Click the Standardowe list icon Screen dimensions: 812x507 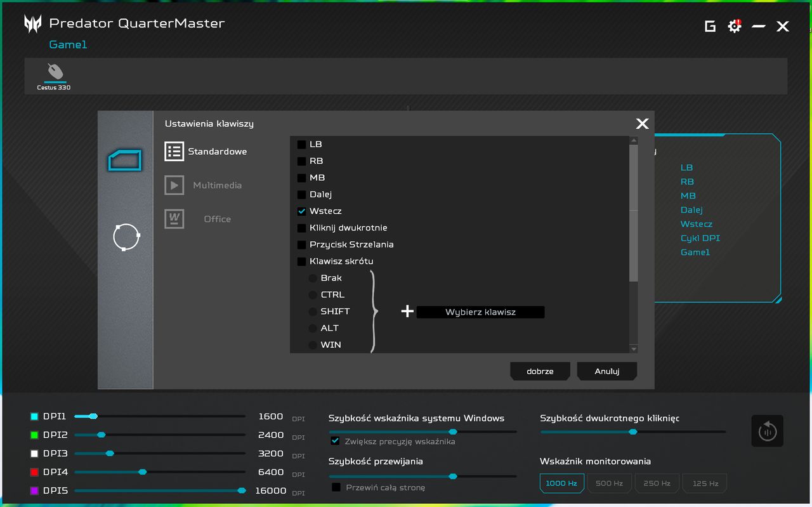click(x=174, y=151)
